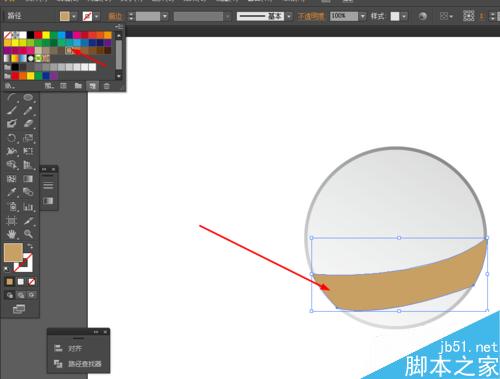Click the swap fill and stroke arrows
Image resolution: width=500 pixels, height=379 pixels.
[x=30, y=246]
